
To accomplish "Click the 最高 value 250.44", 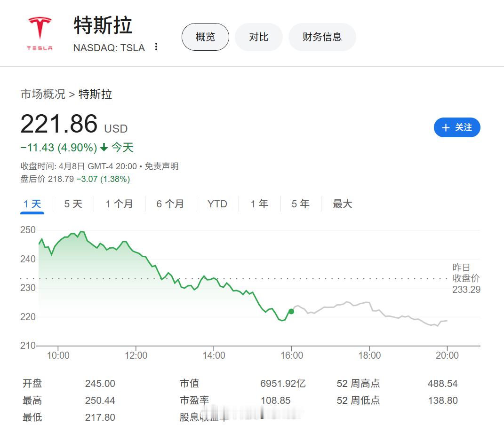I will (100, 401).
